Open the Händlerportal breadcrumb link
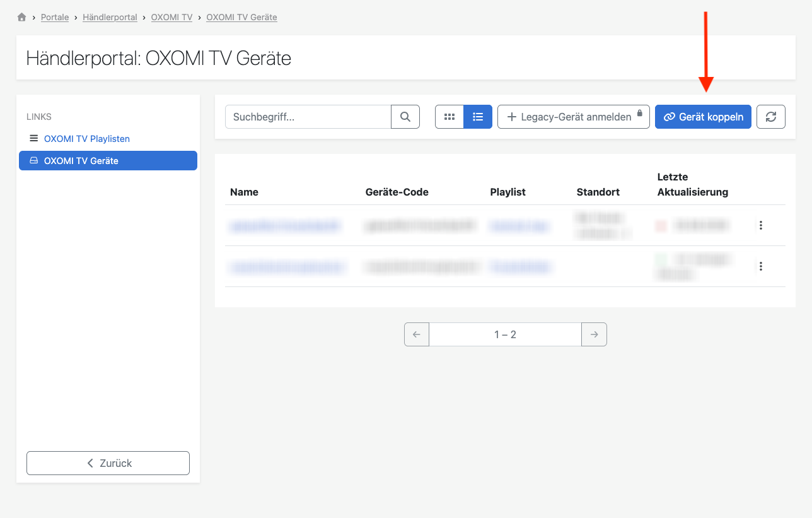 pos(110,17)
